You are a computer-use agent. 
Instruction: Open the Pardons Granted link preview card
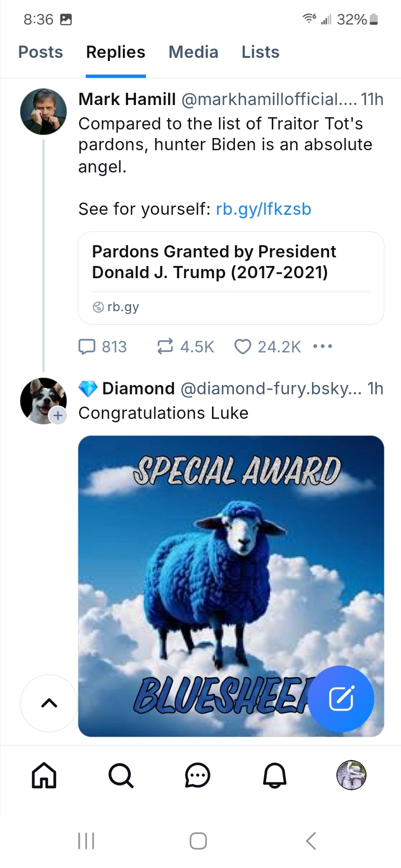click(x=231, y=278)
